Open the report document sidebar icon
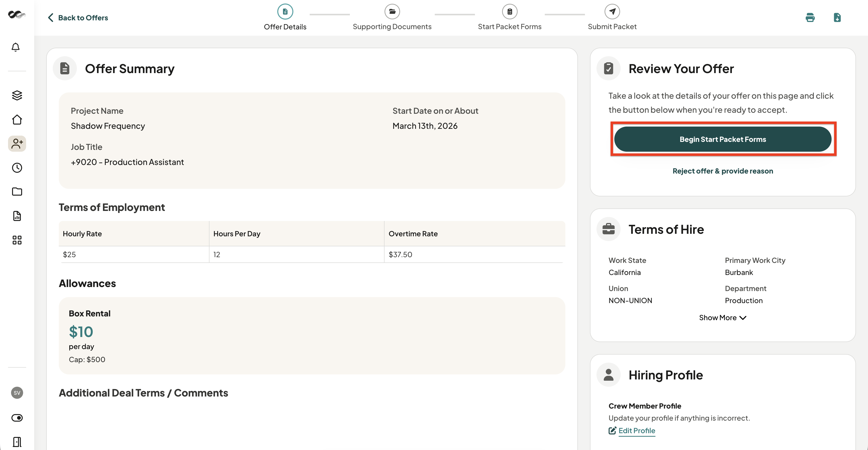 (17, 216)
